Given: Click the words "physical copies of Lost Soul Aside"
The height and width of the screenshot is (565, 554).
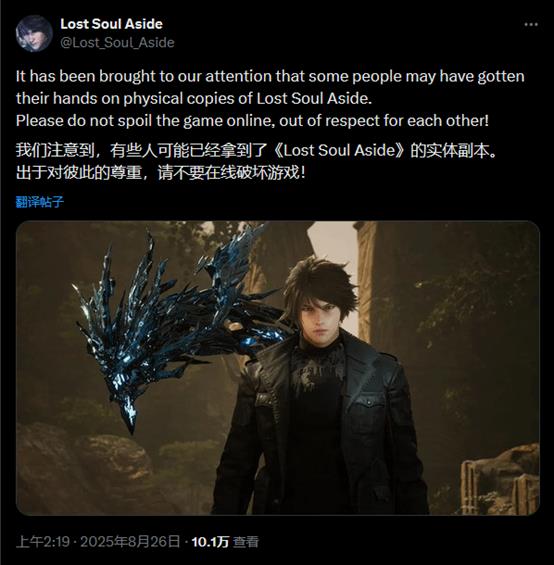Looking at the screenshot, I should 247,99.
